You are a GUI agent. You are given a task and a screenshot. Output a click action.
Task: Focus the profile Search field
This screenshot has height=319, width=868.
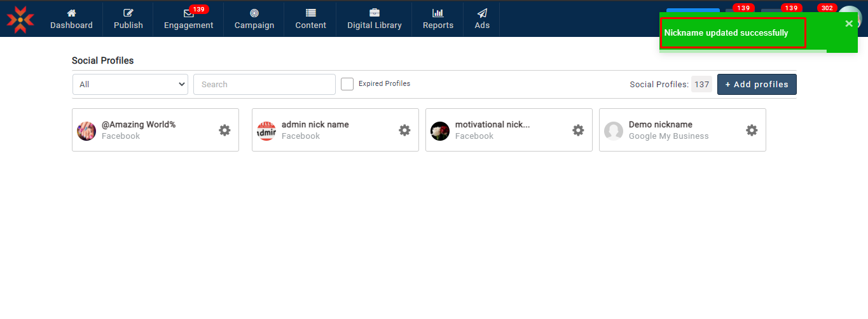coord(264,84)
